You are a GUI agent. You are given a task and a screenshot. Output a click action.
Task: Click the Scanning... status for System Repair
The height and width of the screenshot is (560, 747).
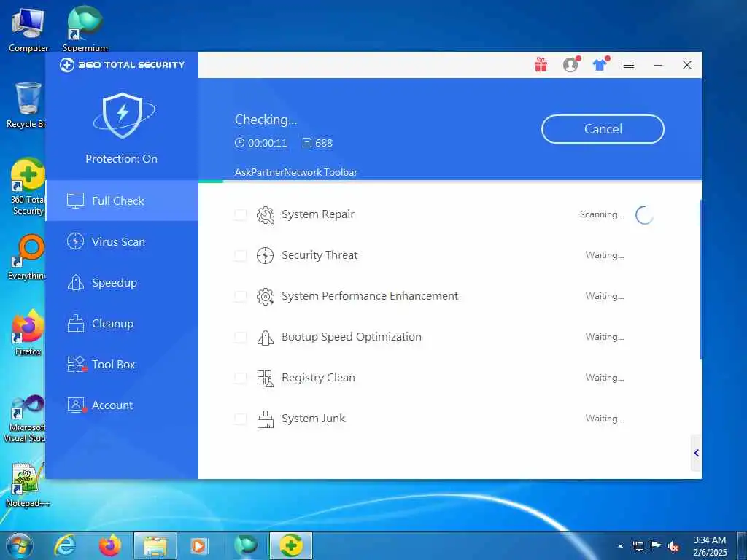pyautogui.click(x=602, y=214)
